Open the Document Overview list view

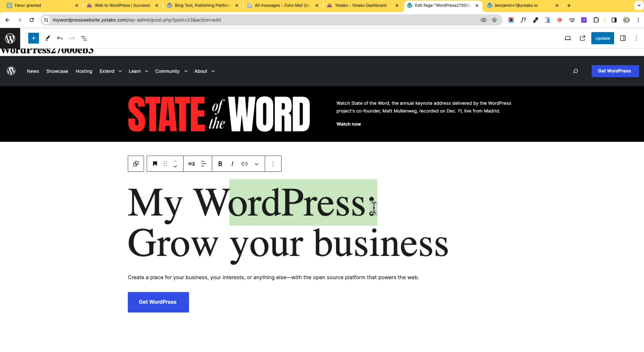coord(84,38)
